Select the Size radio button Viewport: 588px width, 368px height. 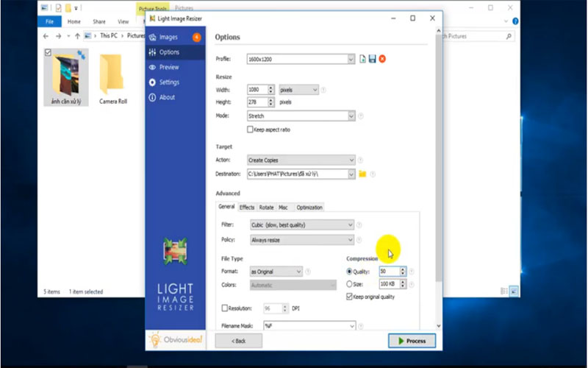point(350,284)
